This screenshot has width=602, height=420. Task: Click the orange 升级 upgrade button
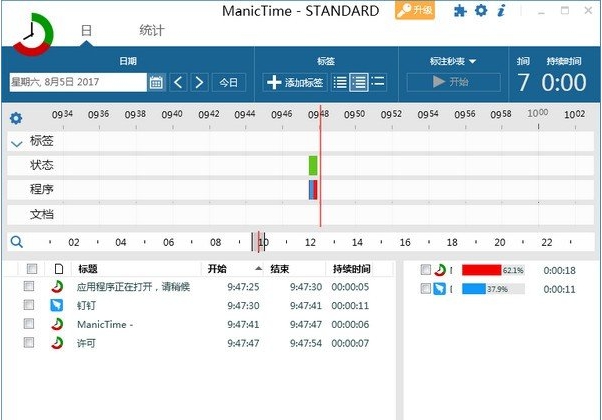point(415,10)
